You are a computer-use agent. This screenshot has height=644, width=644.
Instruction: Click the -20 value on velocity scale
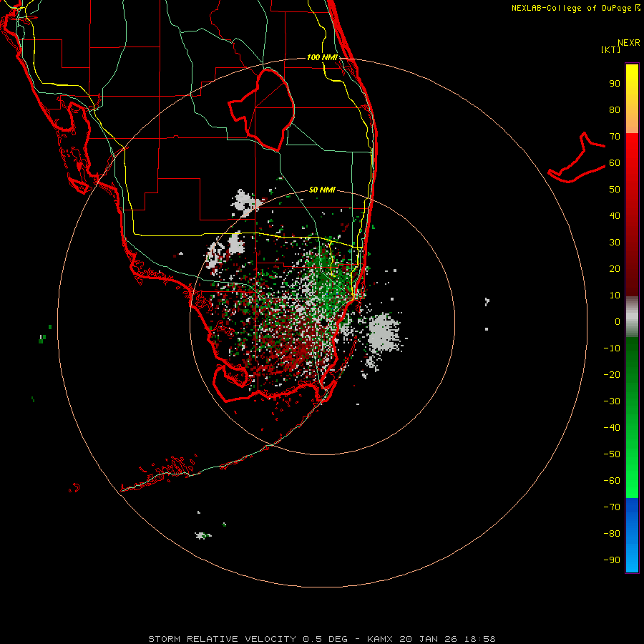pos(612,375)
